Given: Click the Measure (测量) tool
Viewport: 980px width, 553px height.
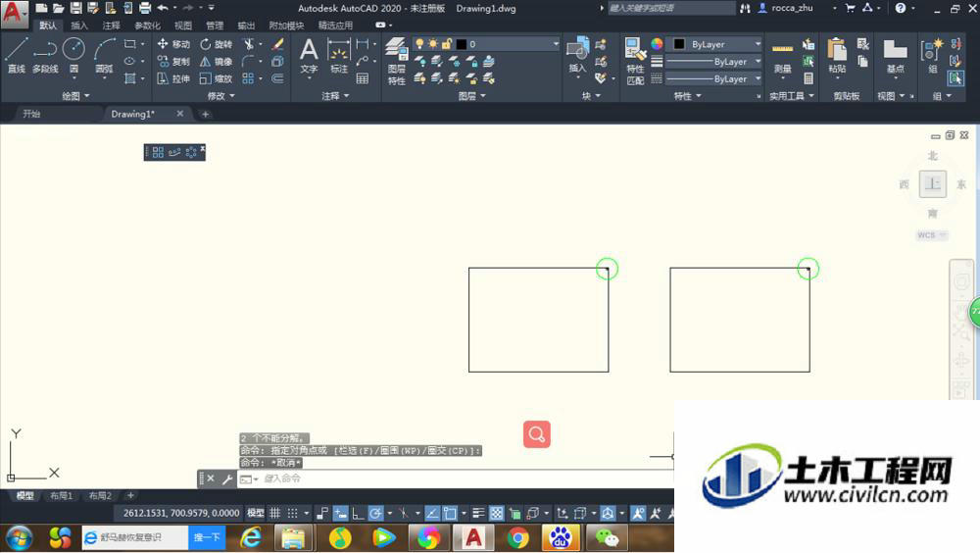Looking at the screenshot, I should pos(782,57).
